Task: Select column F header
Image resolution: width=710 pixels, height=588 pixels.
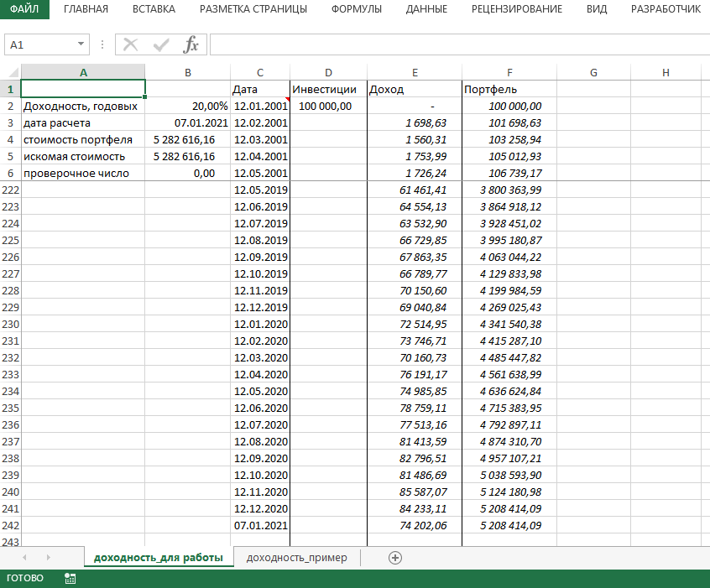Action: (x=509, y=72)
